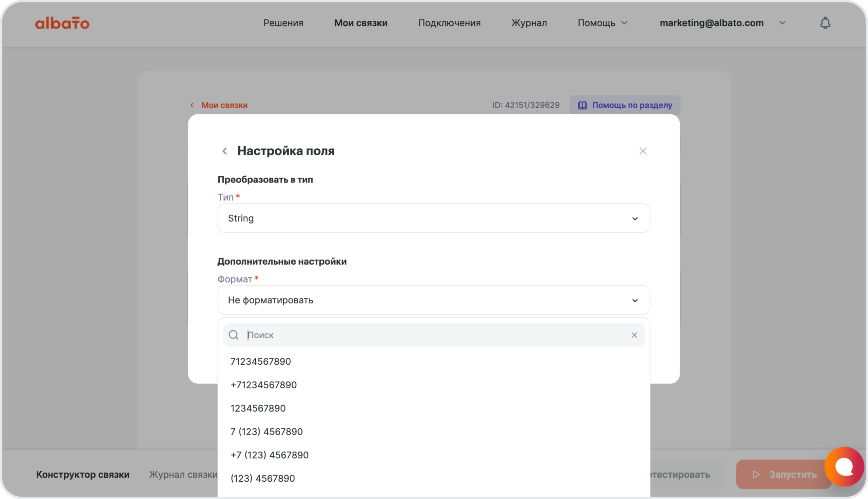
Task: Select format option +71234567890
Action: 263,385
